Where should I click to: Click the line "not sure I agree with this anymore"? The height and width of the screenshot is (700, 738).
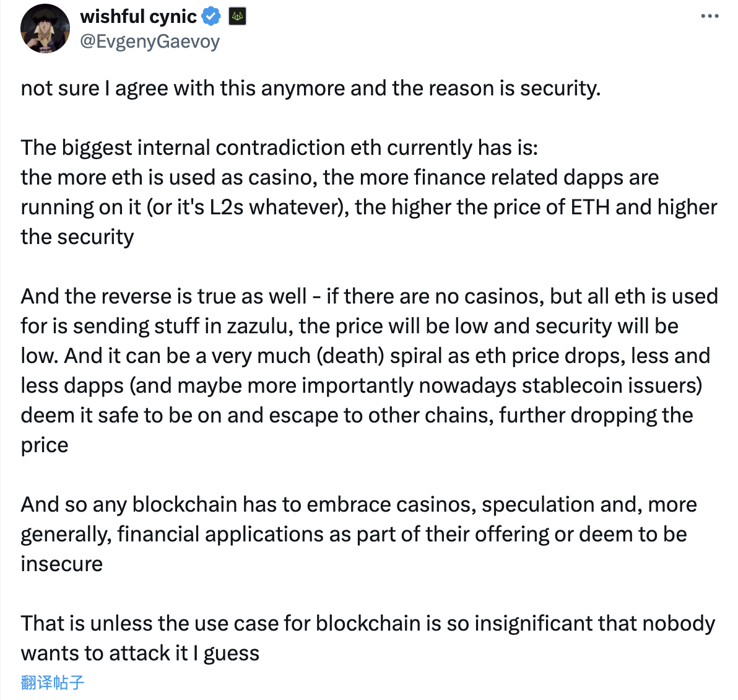pyautogui.click(x=310, y=88)
